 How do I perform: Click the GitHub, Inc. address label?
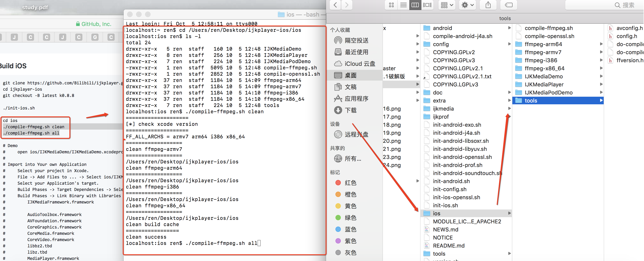tap(96, 24)
